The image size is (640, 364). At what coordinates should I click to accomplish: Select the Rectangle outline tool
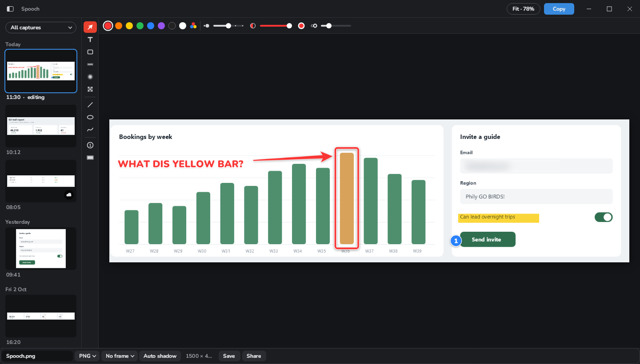(x=90, y=52)
